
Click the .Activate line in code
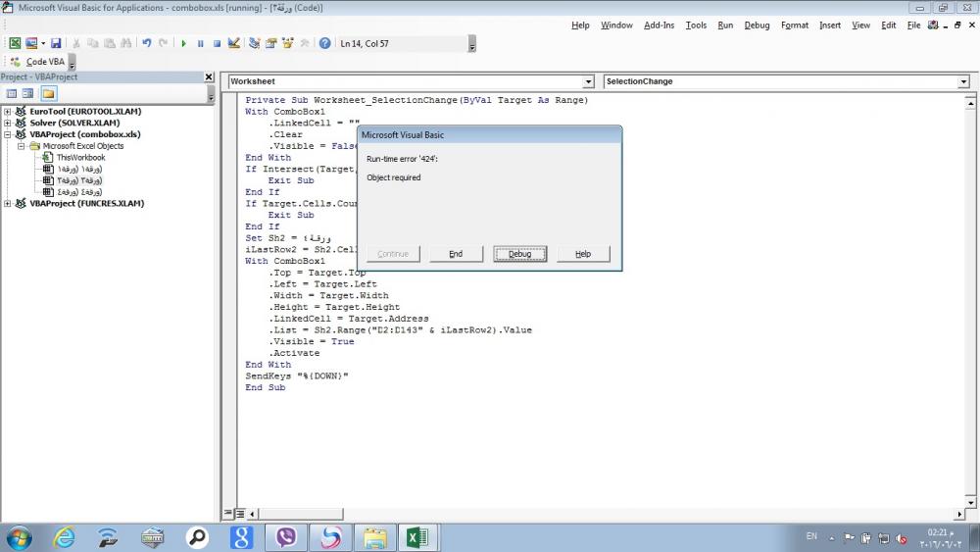coord(294,353)
